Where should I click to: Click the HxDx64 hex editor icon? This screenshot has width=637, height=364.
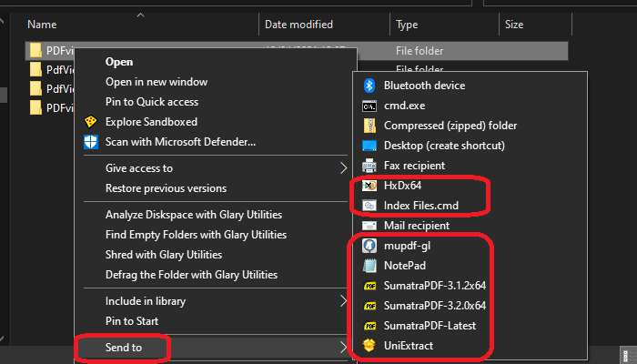click(369, 186)
